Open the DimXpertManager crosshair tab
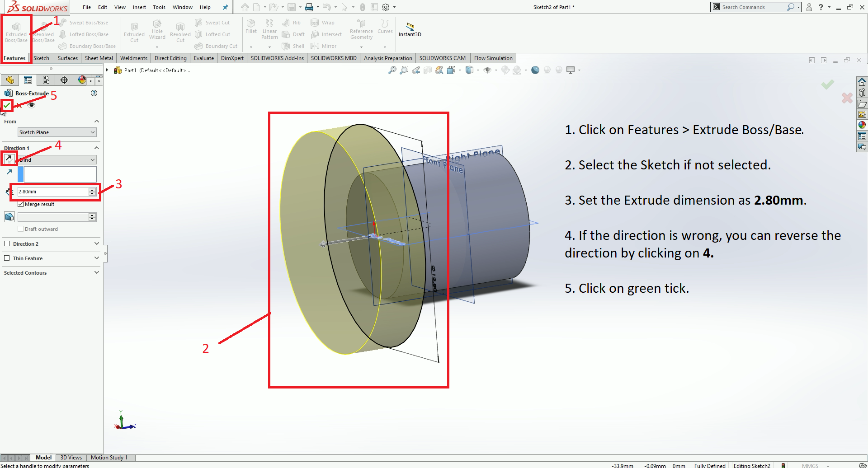Image resolution: width=868 pixels, height=468 pixels. pyautogui.click(x=64, y=80)
